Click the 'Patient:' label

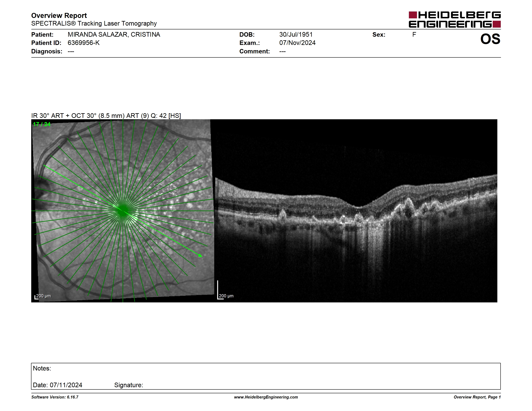click(42, 35)
